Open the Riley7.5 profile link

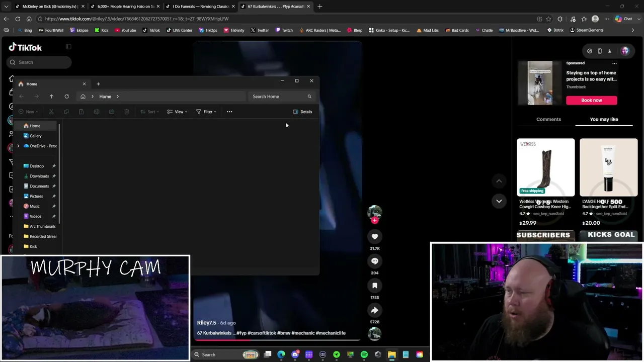coord(206,323)
